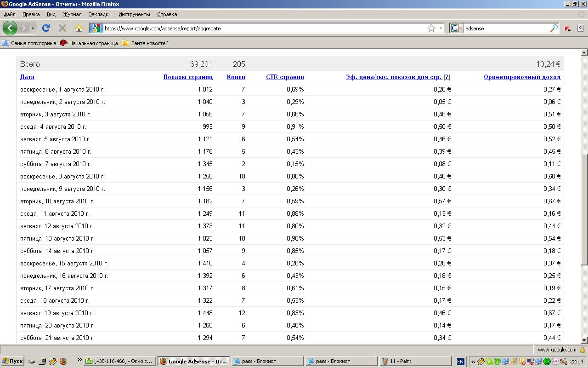Click the Home icon in navigation toolbar

[x=79, y=28]
